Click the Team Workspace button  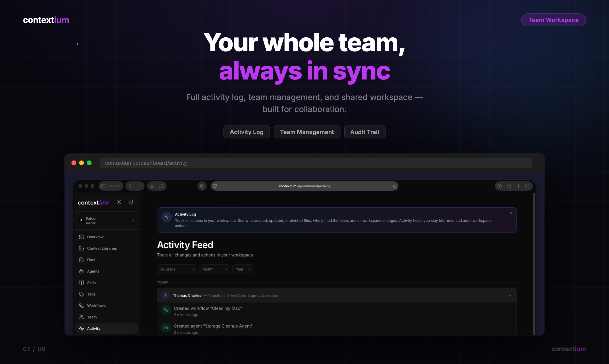click(553, 20)
